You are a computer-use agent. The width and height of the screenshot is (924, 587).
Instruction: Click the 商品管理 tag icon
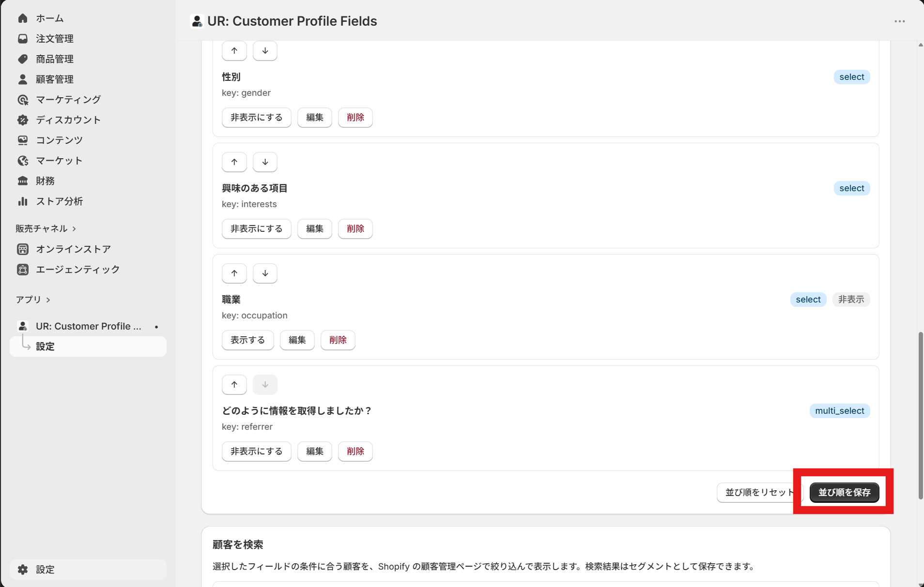[x=23, y=59]
